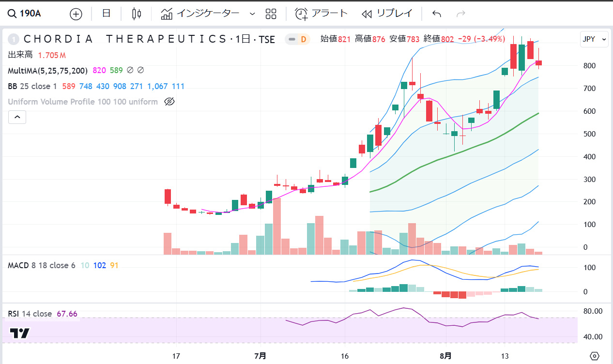Start bar replay with リプレイ

pos(387,14)
